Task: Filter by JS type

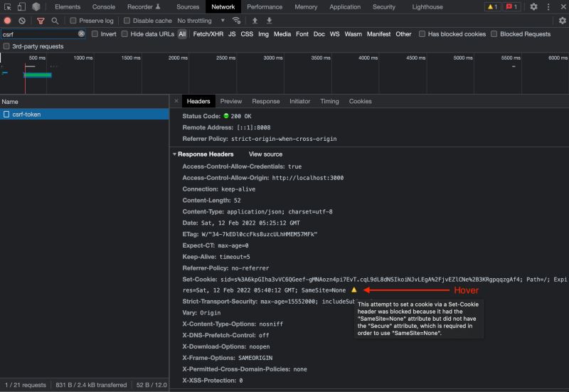Action: click(232, 34)
